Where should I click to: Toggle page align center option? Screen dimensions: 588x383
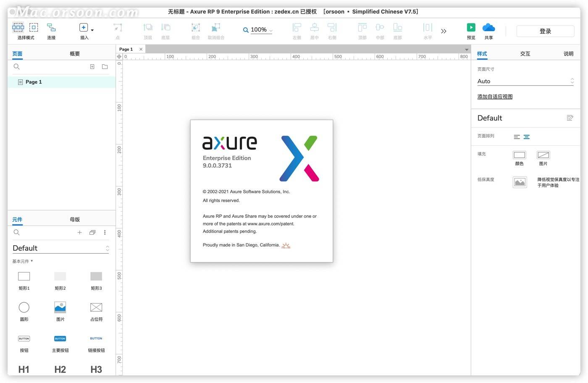(527, 137)
